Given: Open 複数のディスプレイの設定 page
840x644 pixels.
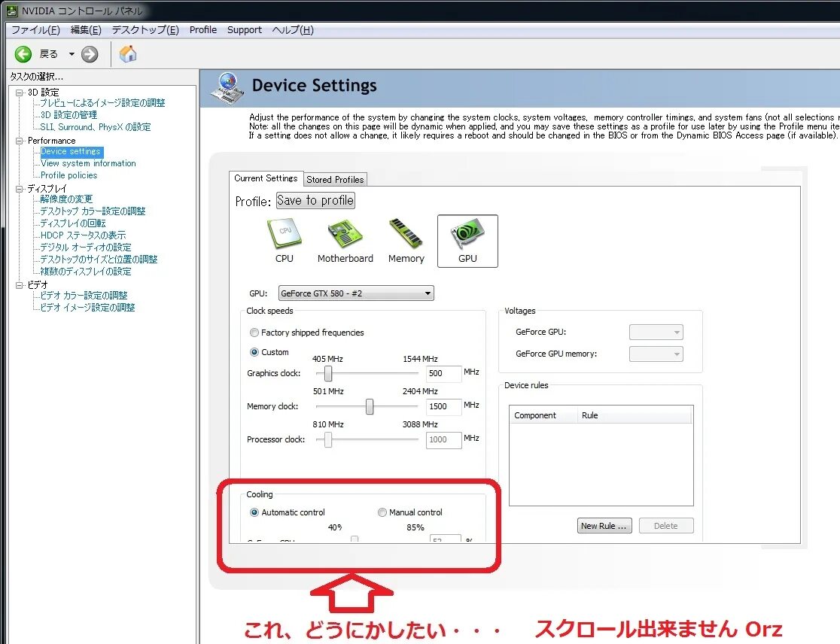Looking at the screenshot, I should point(86,272).
